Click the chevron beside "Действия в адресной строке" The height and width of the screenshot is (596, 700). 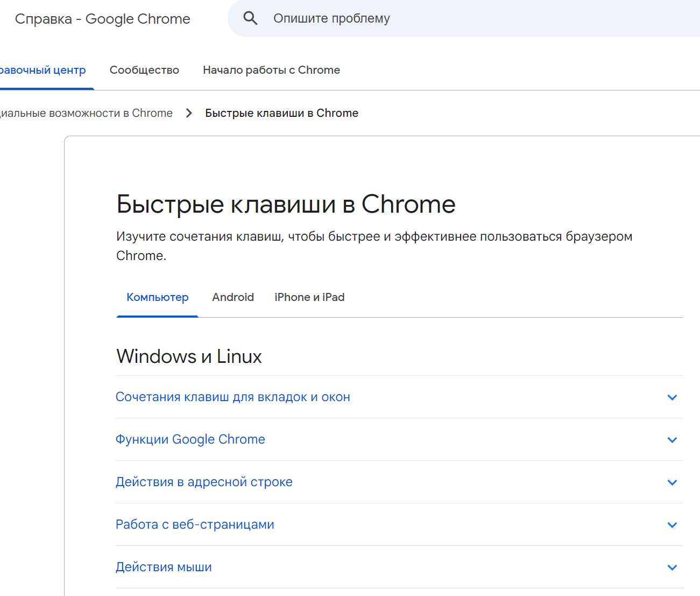672,482
